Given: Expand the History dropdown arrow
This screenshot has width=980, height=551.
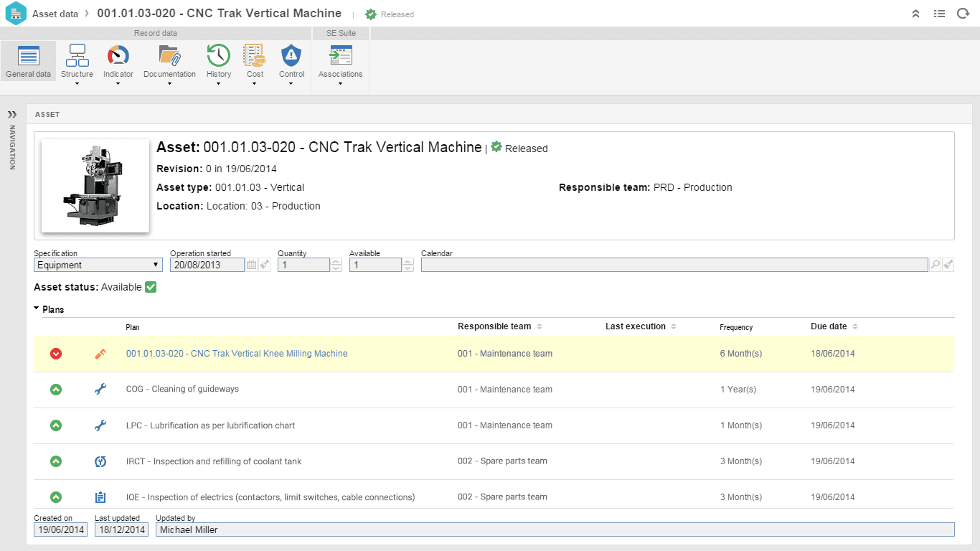Looking at the screenshot, I should pos(219,84).
